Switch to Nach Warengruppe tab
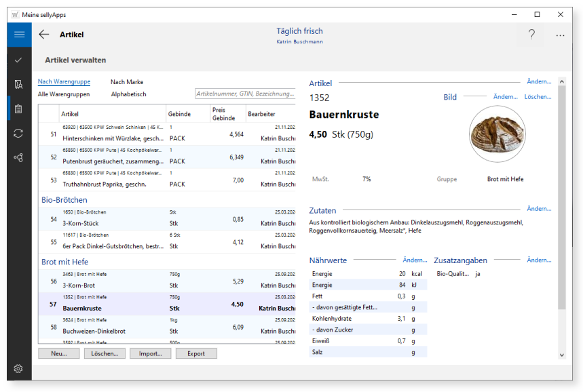583x392 pixels. point(64,82)
